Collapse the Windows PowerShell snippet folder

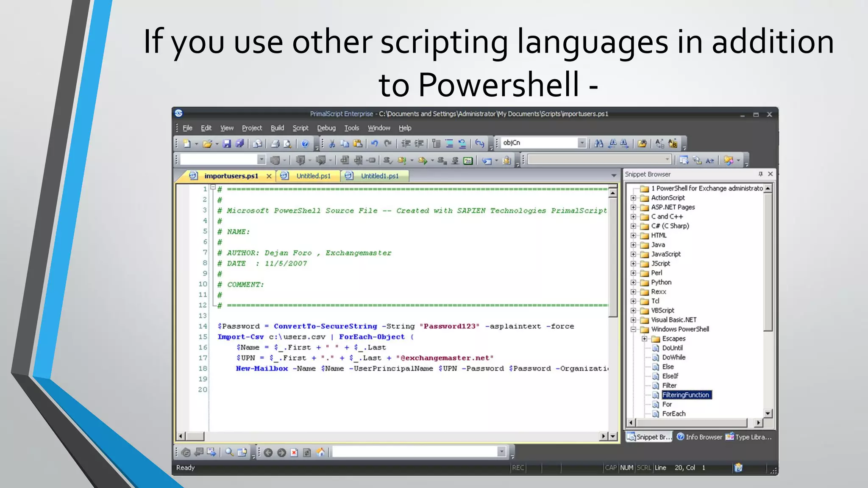pos(633,329)
